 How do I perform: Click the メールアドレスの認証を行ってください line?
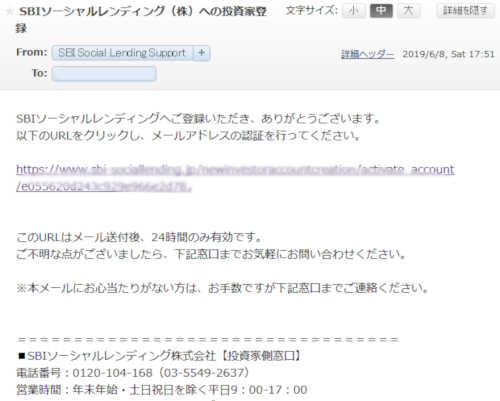pos(188,135)
